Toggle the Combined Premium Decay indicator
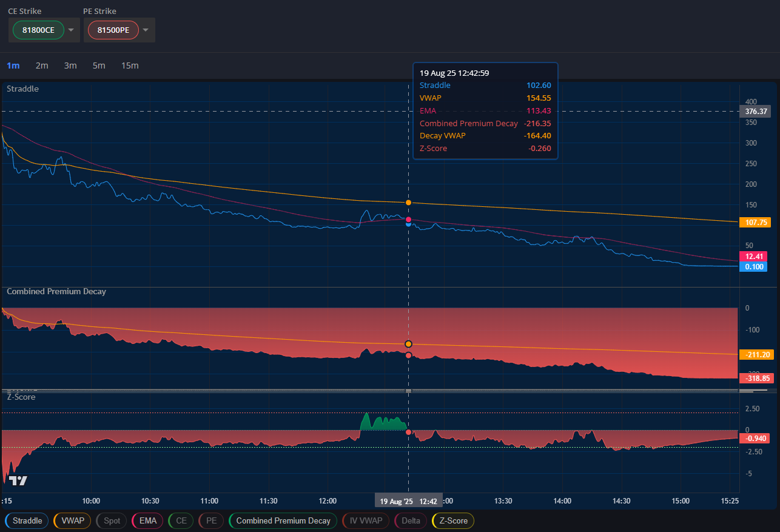Viewport: 780px width, 532px height. click(x=283, y=520)
